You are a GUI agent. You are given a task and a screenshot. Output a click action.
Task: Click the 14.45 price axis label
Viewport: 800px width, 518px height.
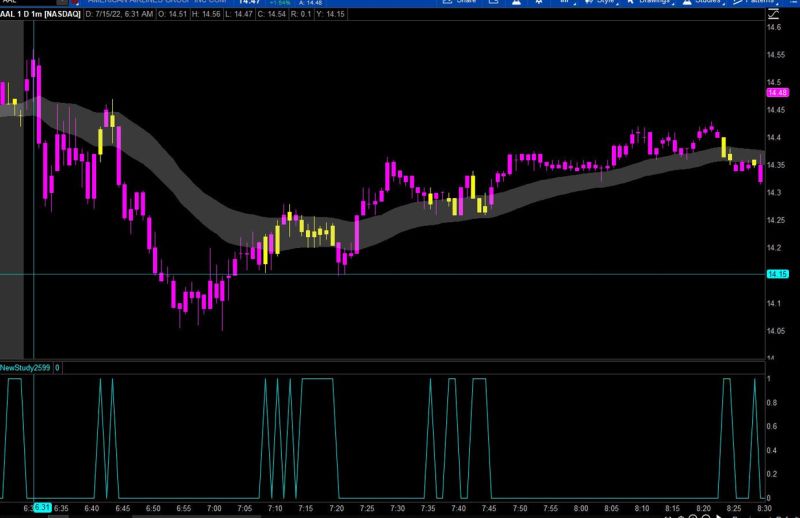pyautogui.click(x=776, y=110)
